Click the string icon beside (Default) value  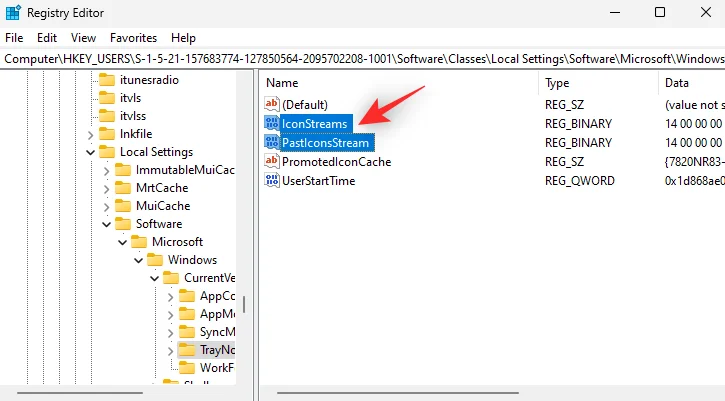click(x=271, y=105)
